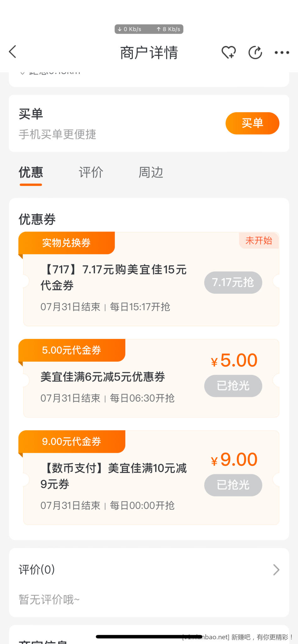Tap the back arrow icon

click(x=13, y=52)
